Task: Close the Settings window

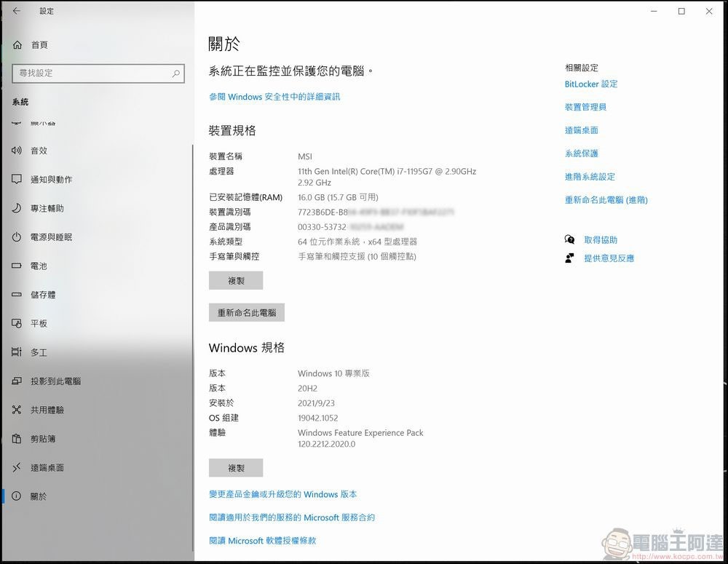Action: click(709, 11)
